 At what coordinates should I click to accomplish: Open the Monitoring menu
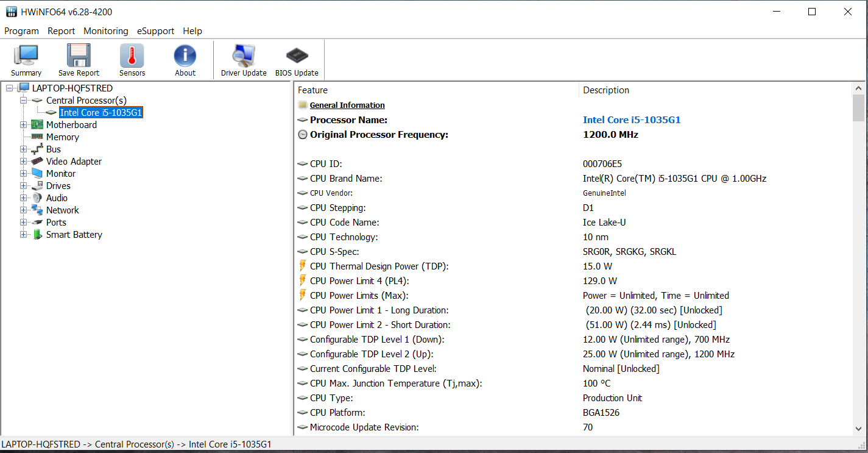point(106,31)
